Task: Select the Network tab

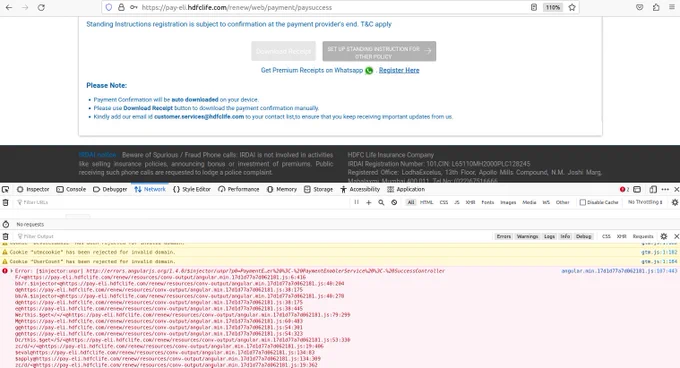Action: click(x=150, y=189)
